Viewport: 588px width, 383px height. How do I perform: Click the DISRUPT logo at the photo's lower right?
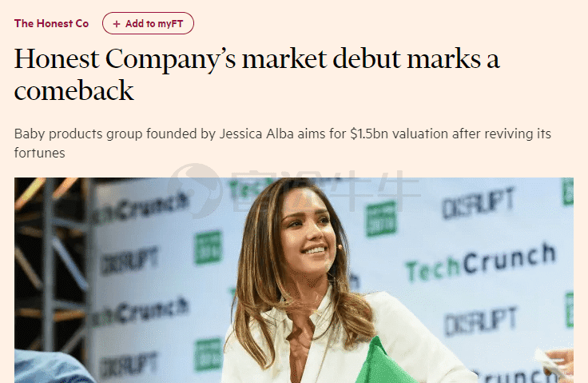coord(481,321)
